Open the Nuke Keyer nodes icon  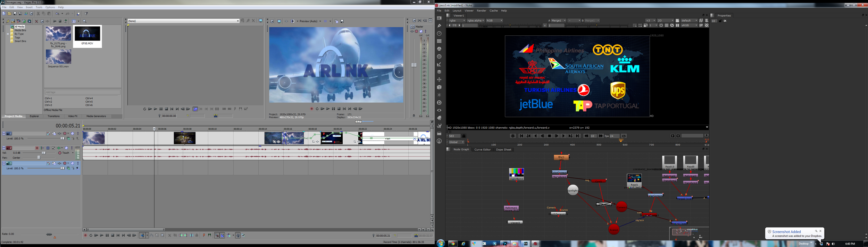pos(439,64)
